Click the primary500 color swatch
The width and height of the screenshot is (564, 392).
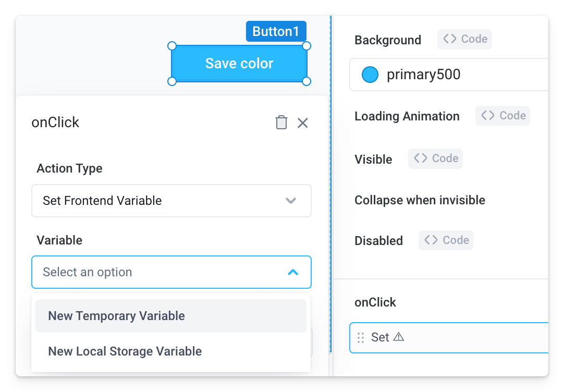pos(370,75)
